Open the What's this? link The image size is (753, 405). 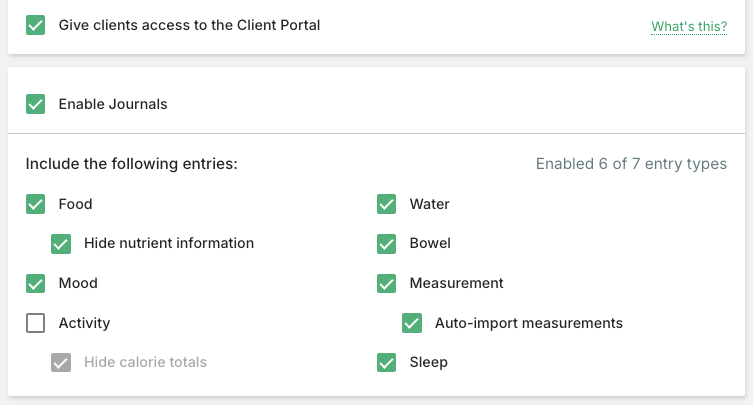click(x=688, y=26)
